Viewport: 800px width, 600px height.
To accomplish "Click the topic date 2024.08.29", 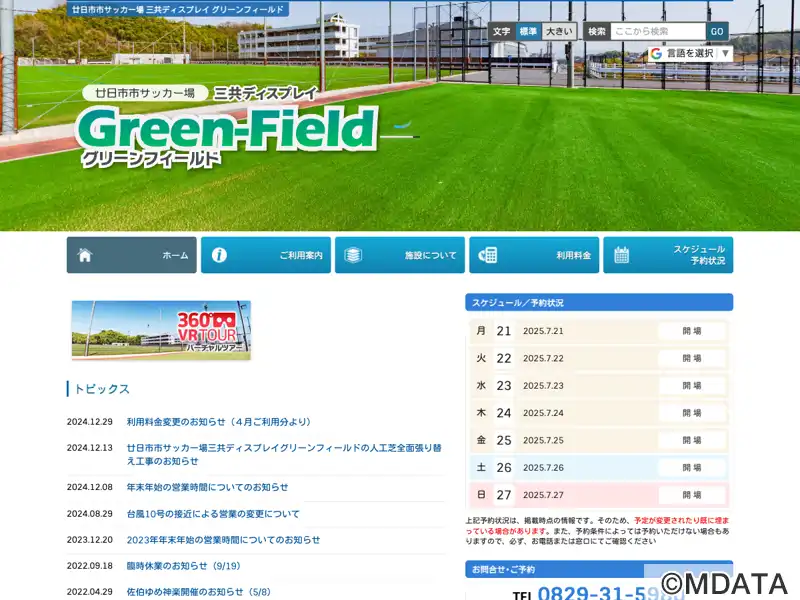I will (90, 514).
